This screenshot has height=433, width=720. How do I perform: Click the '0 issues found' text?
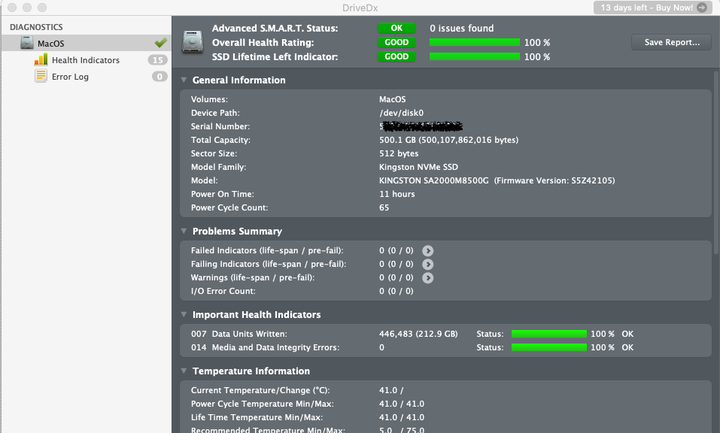coord(461,28)
